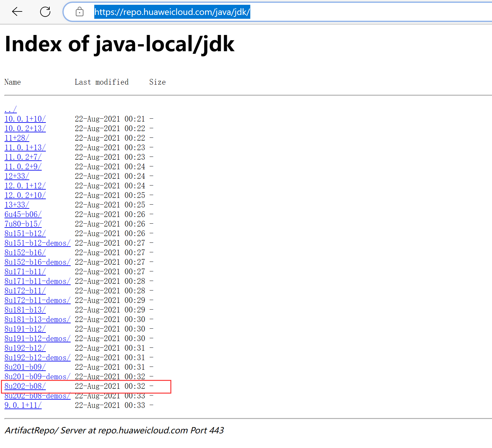This screenshot has height=448, width=492.
Task: Open the 6u45-b06/ folder
Action: point(23,214)
